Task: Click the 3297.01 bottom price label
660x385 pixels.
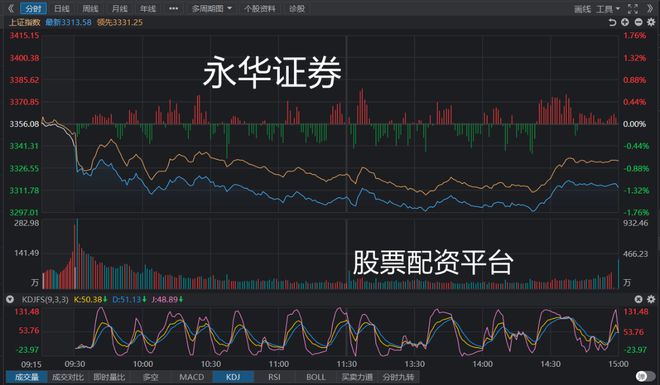Action: (24, 212)
